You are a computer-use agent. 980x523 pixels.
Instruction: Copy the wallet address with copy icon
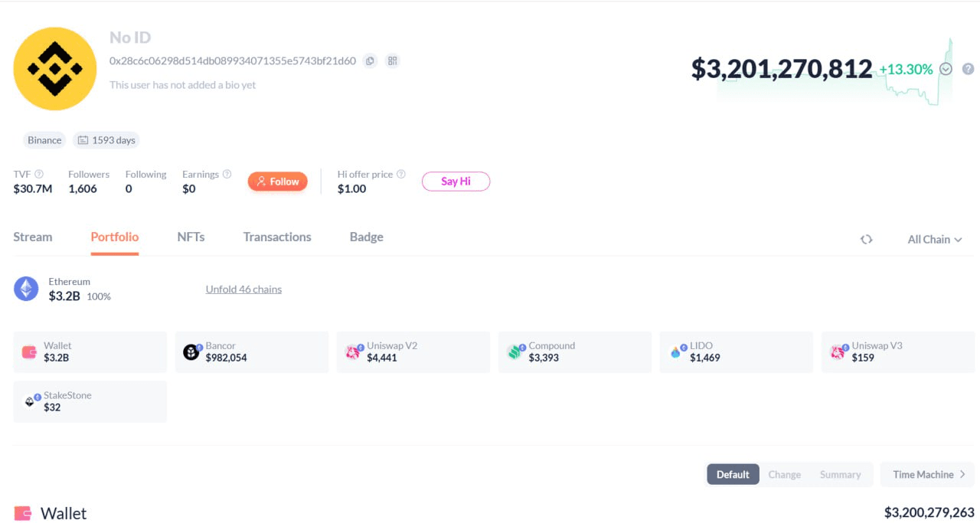click(x=370, y=60)
